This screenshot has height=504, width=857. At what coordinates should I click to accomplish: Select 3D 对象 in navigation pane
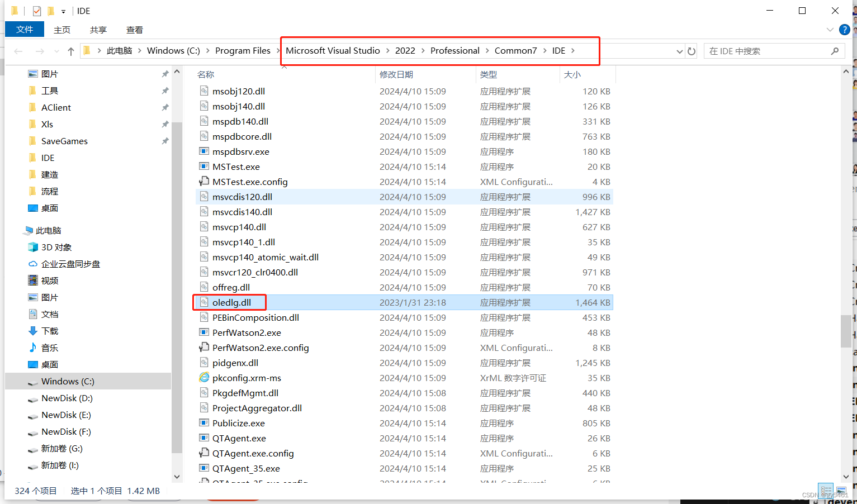tap(56, 247)
